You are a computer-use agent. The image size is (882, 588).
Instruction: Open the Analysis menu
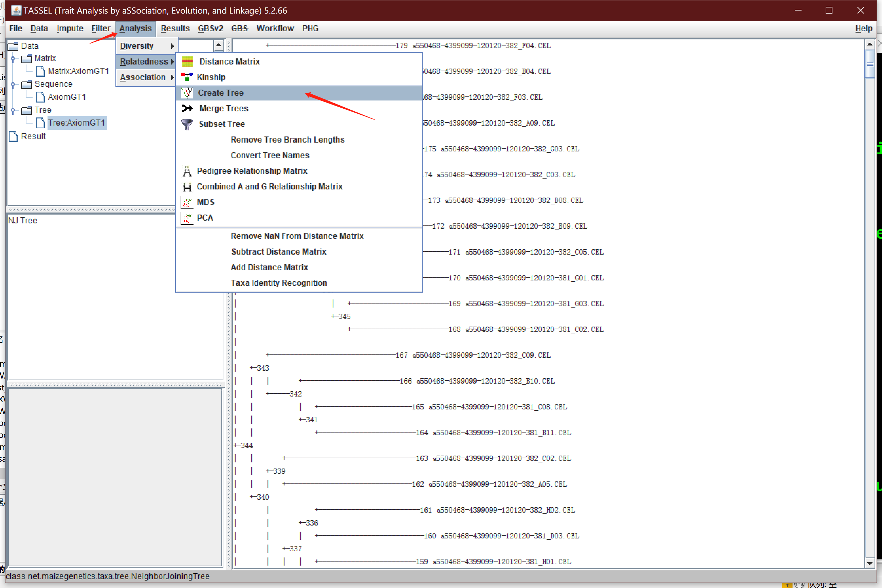pyautogui.click(x=134, y=28)
